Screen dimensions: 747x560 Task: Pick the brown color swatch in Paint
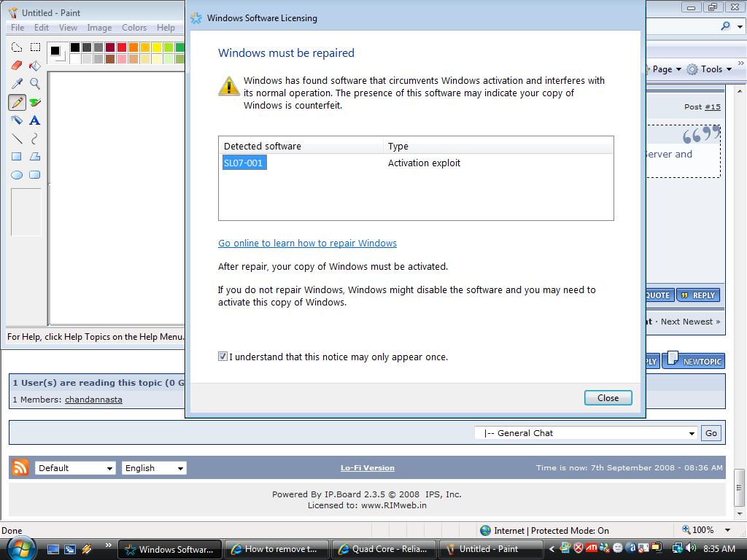click(x=110, y=59)
